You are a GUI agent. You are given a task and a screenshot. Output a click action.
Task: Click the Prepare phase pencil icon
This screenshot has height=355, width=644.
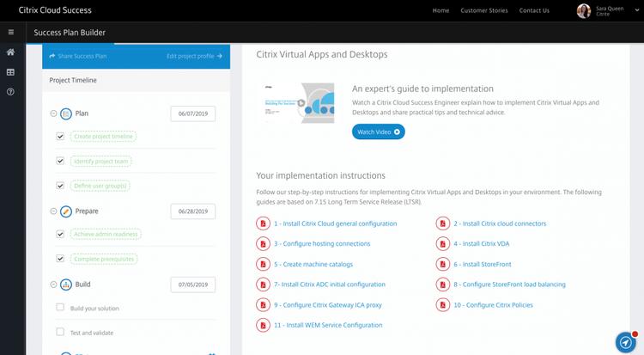click(x=66, y=211)
